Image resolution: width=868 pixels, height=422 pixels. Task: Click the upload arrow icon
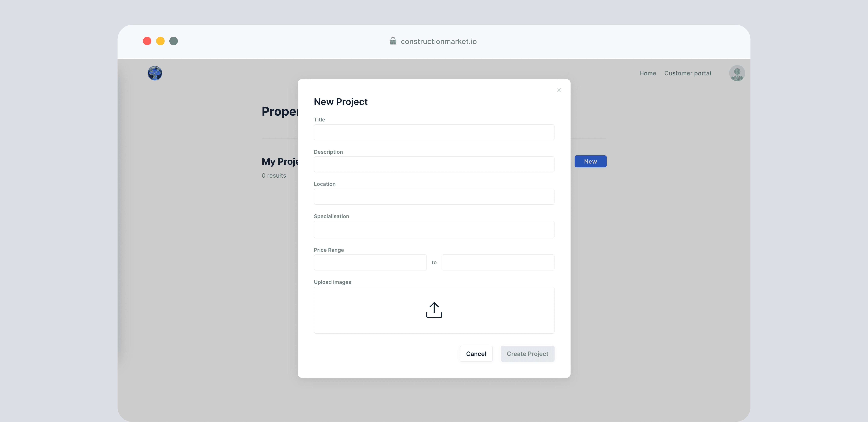(434, 310)
